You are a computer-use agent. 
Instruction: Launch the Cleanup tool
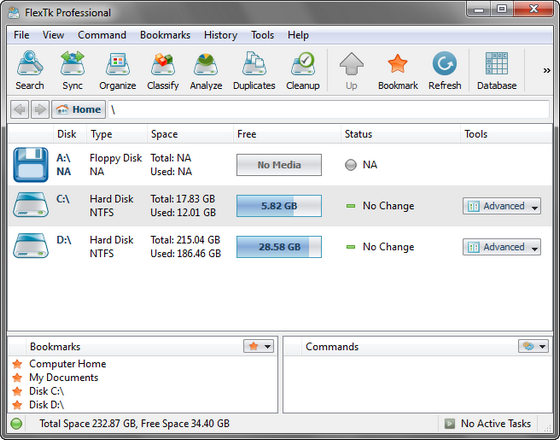pos(302,70)
